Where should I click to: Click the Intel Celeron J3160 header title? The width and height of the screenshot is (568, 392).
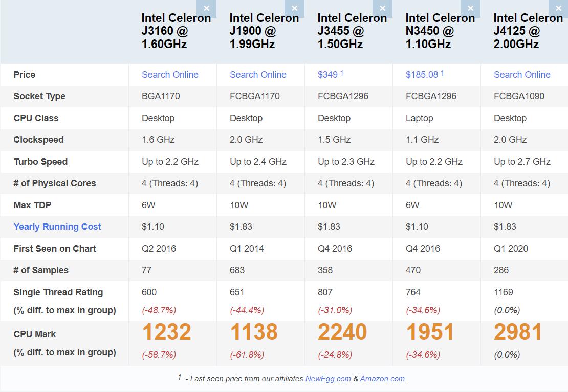(x=176, y=31)
